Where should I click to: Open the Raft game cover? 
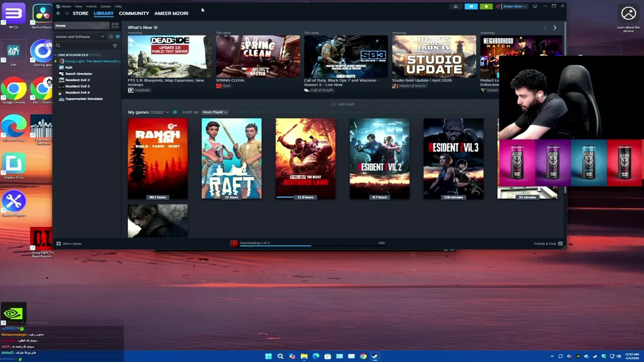[x=231, y=159]
